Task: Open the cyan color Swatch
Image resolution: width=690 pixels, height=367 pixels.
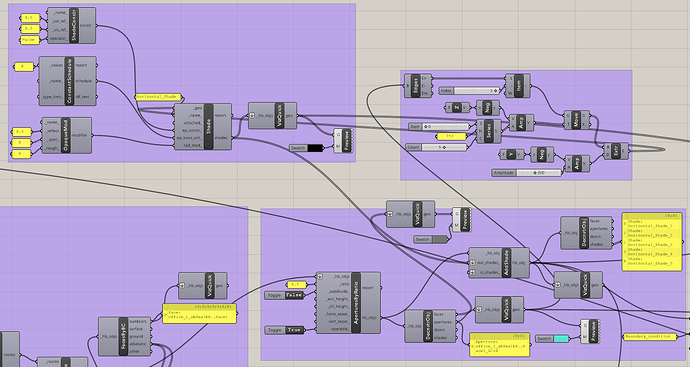Action: click(x=552, y=338)
